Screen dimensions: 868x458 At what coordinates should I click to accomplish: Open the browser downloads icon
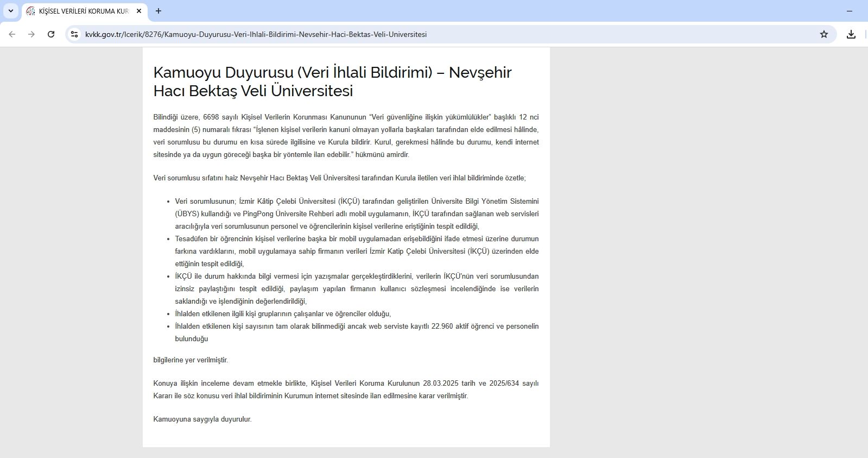tap(851, 34)
